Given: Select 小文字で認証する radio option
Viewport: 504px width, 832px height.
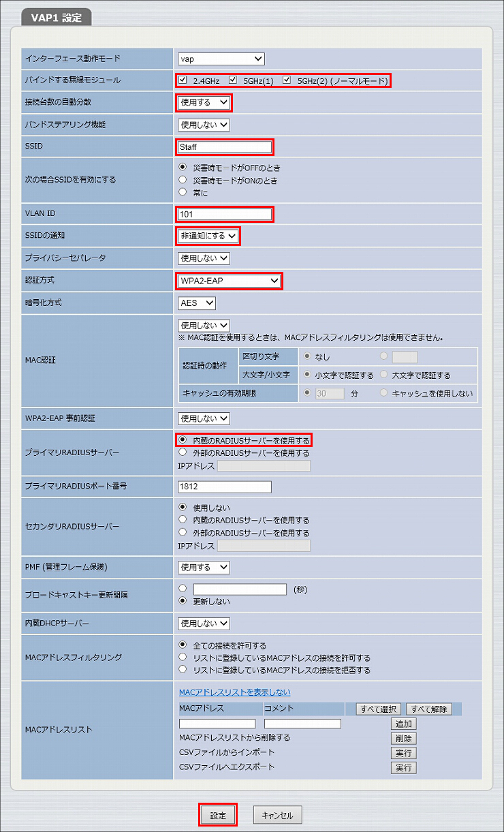Looking at the screenshot, I should 308,375.
